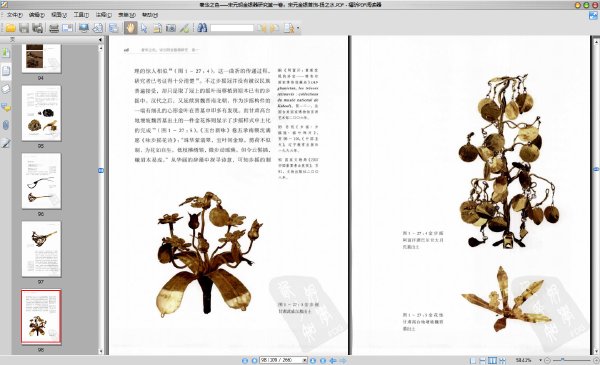Select page thumbnail 95

tap(41, 113)
